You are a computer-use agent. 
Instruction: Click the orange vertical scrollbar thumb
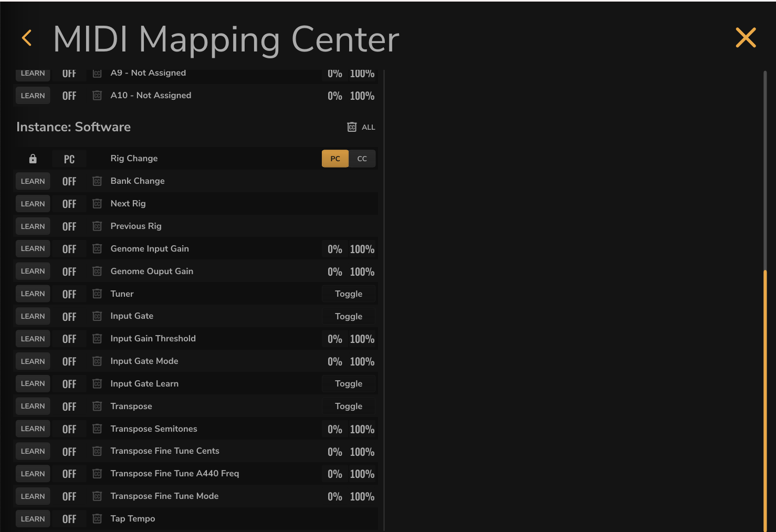pos(765,401)
